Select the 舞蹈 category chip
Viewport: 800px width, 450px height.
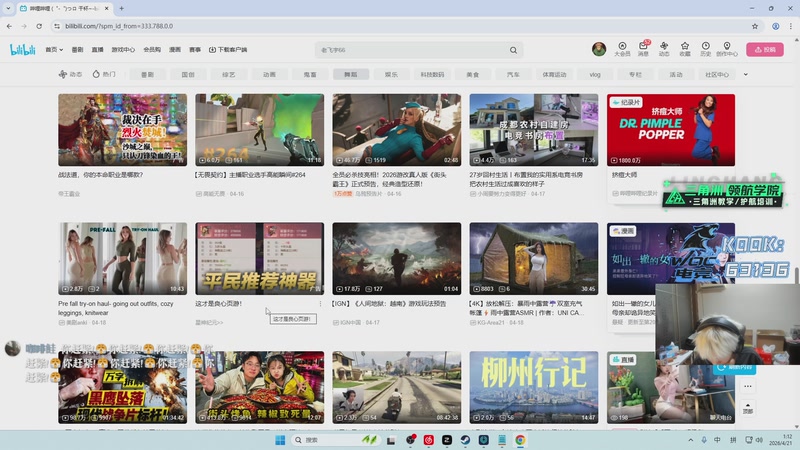(351, 74)
